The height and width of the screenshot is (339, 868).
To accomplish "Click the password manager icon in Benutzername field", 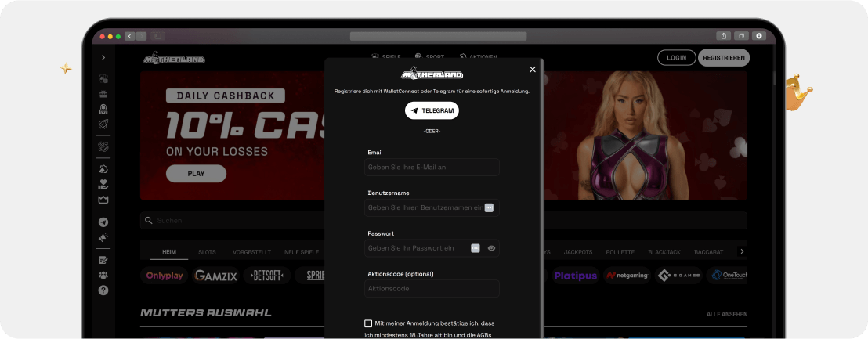I will [x=489, y=207].
